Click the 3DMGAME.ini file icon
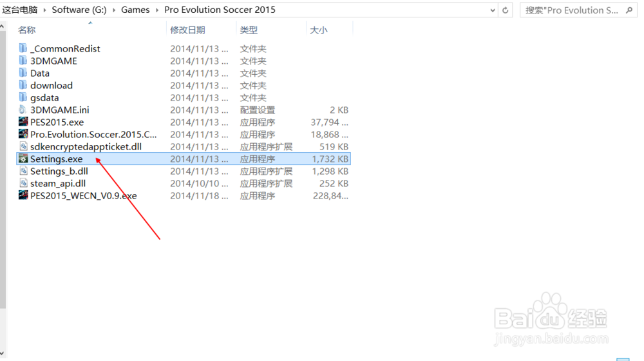Screen dimensions: 644x361 point(23,110)
